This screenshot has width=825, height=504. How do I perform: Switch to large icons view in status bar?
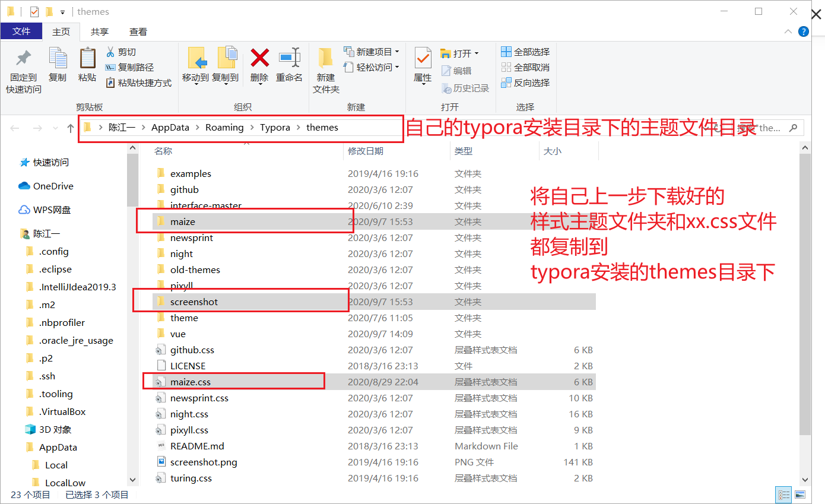[800, 495]
